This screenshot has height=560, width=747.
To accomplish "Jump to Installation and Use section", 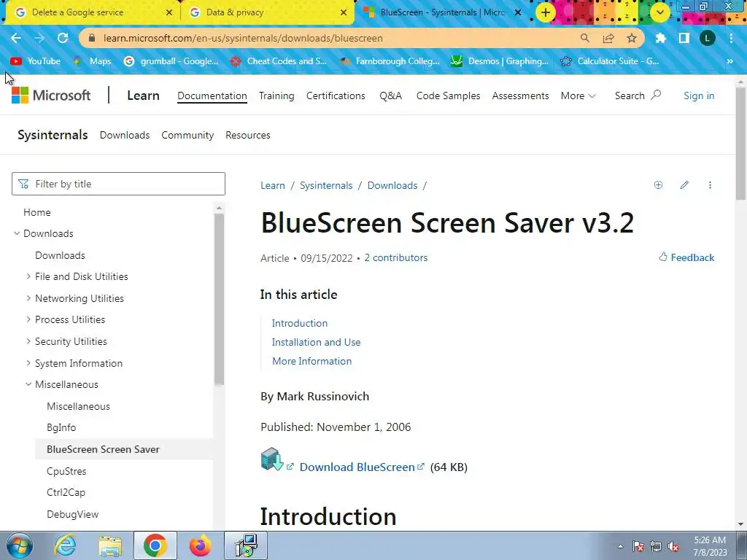I will point(316,342).
